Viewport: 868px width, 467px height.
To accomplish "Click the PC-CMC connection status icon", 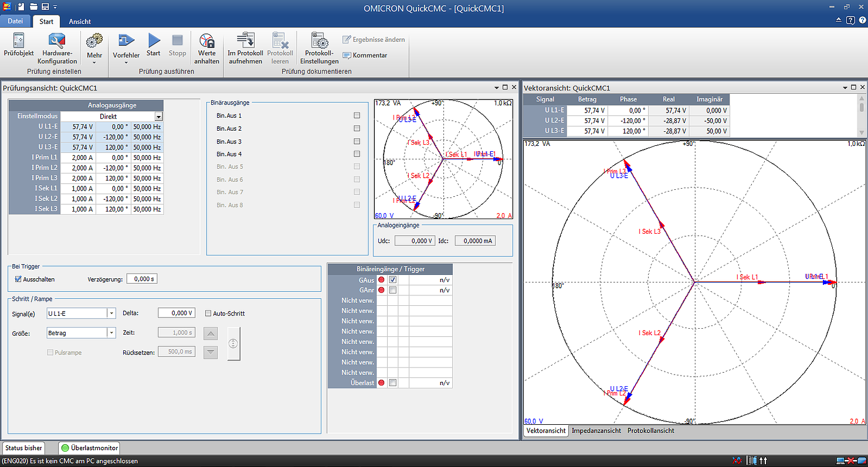I will pos(852,461).
